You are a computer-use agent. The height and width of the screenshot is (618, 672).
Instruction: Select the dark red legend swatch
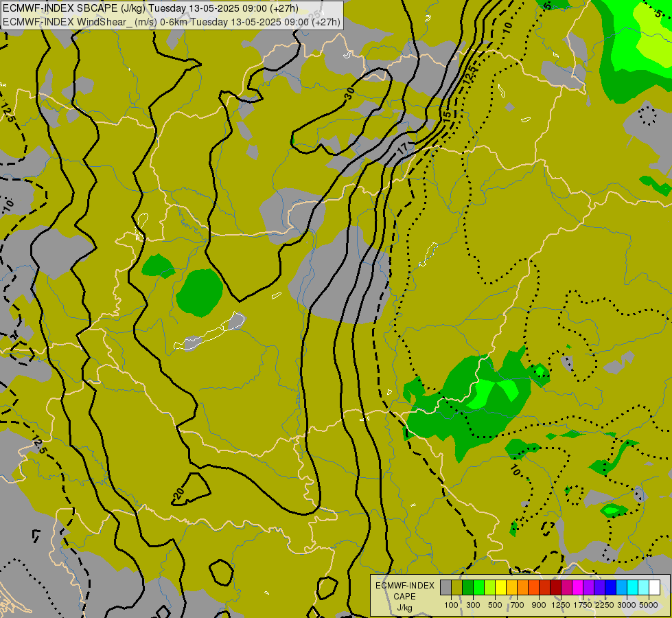(555, 588)
